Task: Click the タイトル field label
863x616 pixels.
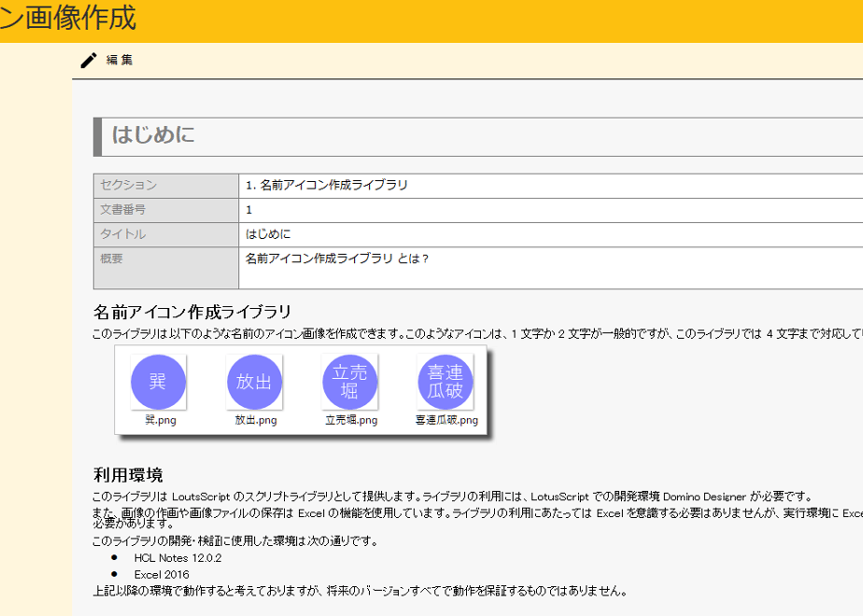Action: pyautogui.click(x=122, y=233)
